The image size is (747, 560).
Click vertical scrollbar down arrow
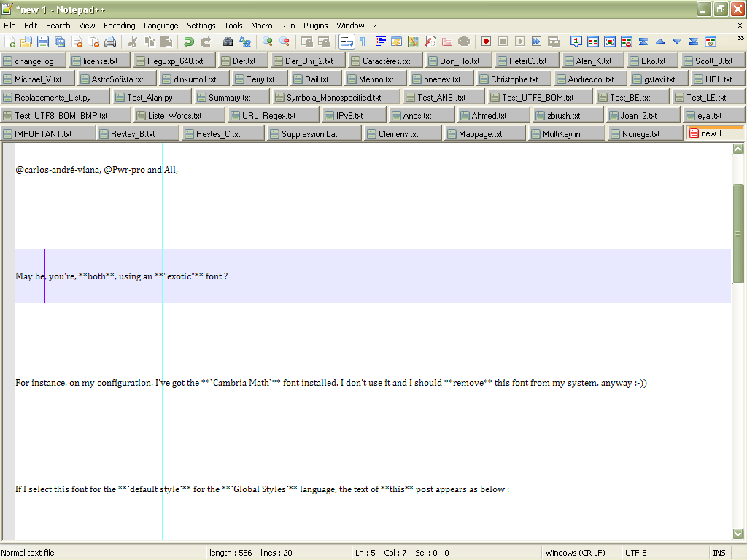pos(738,534)
